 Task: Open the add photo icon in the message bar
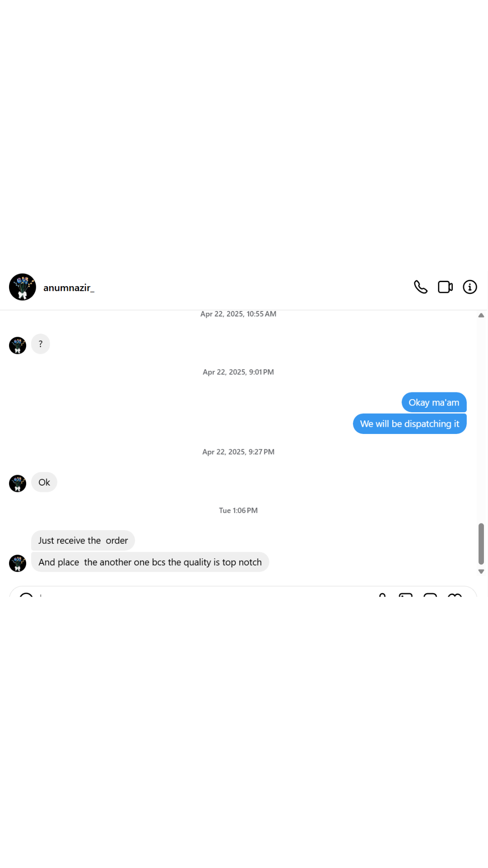coord(406,595)
